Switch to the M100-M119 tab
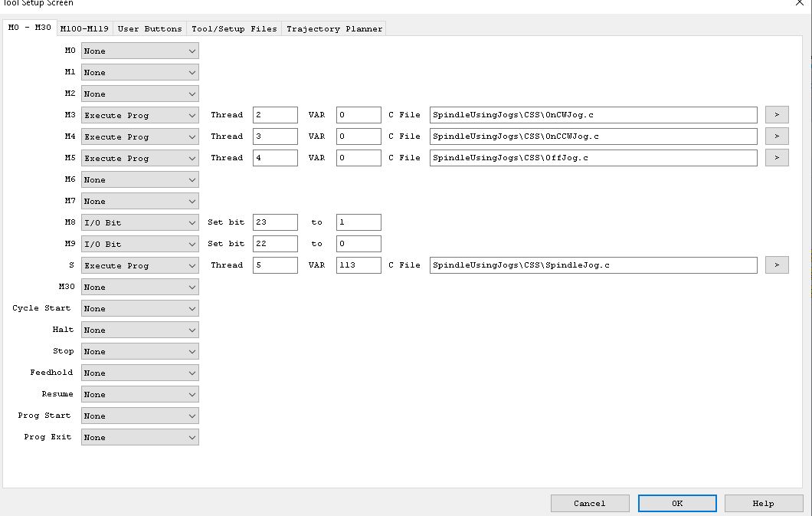 84,29
